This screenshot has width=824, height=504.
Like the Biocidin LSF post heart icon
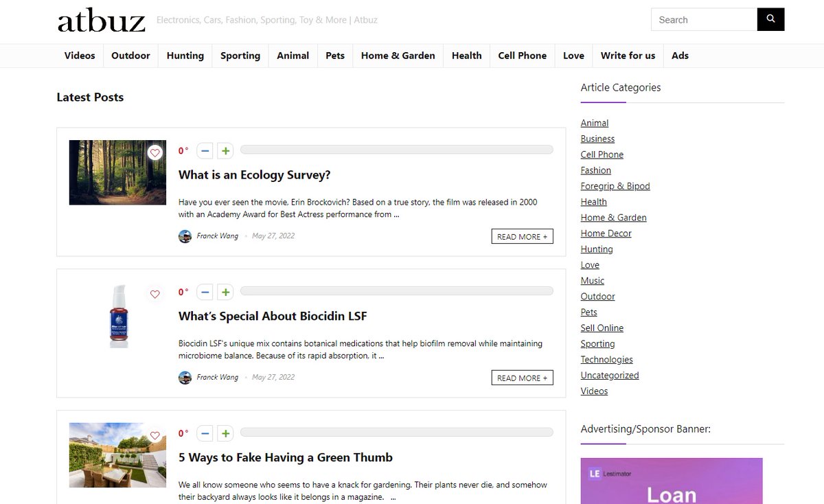155,294
